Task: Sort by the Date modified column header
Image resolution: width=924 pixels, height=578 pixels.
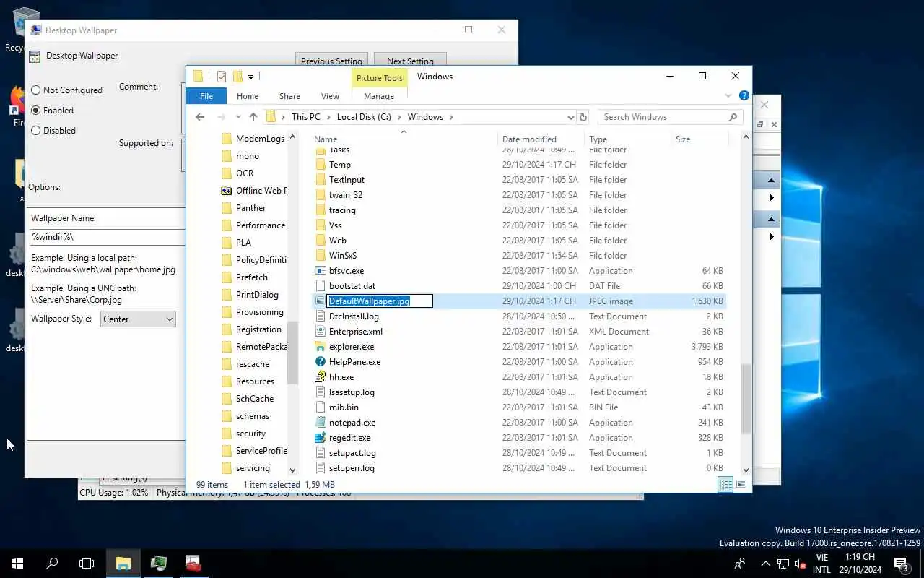Action: pos(541,139)
